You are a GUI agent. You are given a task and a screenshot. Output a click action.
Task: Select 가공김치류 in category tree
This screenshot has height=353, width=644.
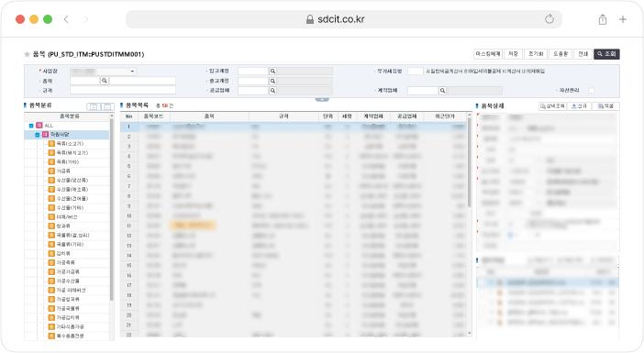coord(68,317)
